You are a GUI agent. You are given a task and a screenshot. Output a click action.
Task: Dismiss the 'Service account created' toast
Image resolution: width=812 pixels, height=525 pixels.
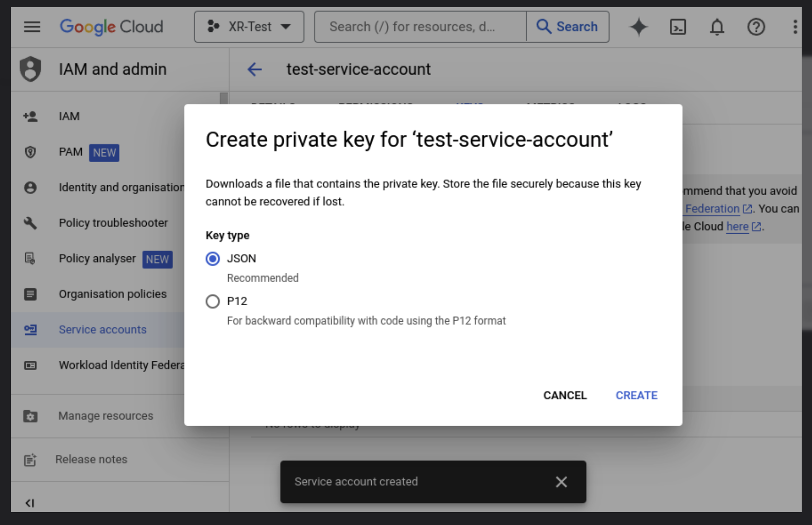(561, 482)
